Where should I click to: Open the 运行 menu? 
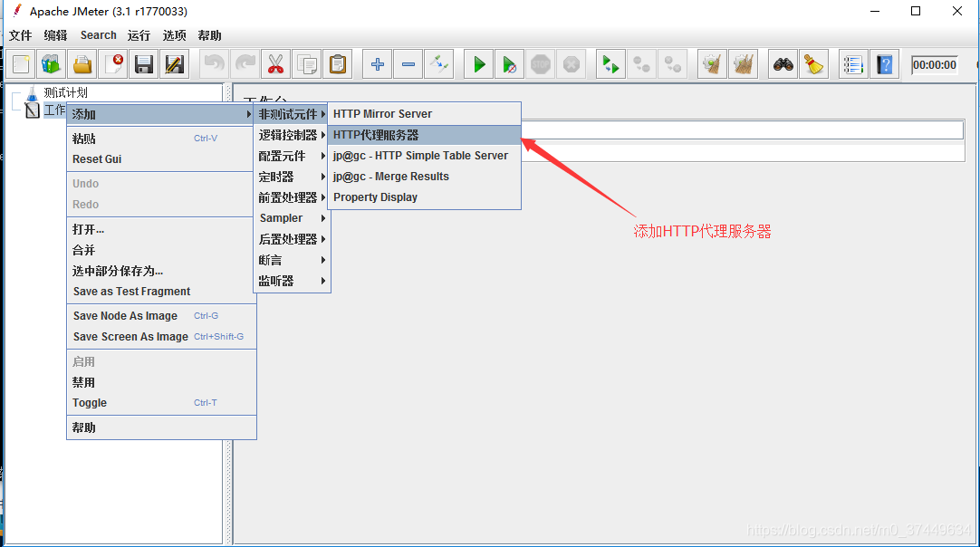pyautogui.click(x=138, y=35)
